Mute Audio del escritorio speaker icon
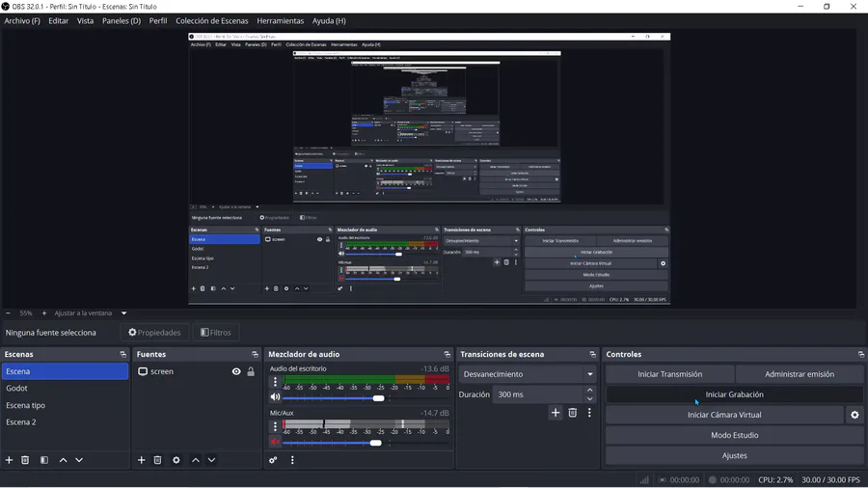Screen dimensions: 868x488 (275, 396)
